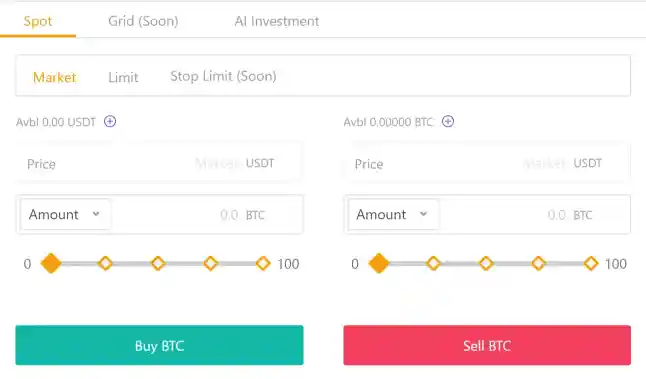Open the buy-side Amount dropdown
Viewport: 646px width, 379px height.
[65, 214]
